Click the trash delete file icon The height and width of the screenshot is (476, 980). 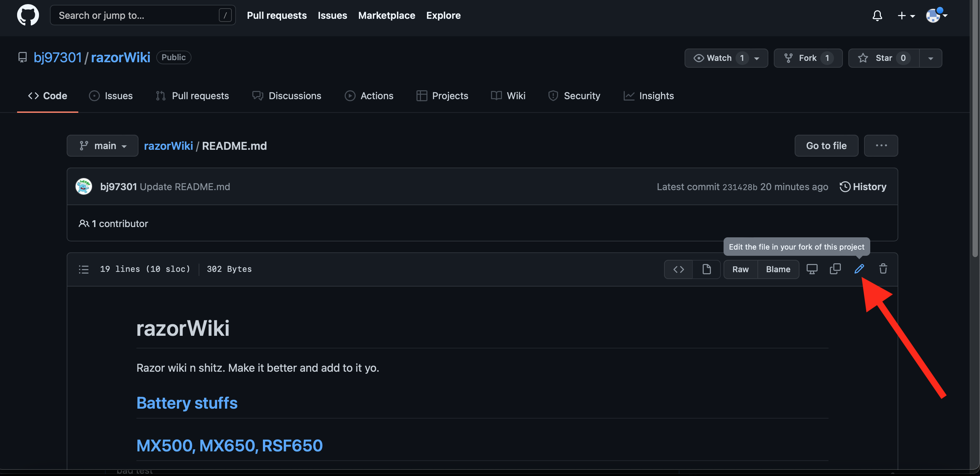(883, 269)
